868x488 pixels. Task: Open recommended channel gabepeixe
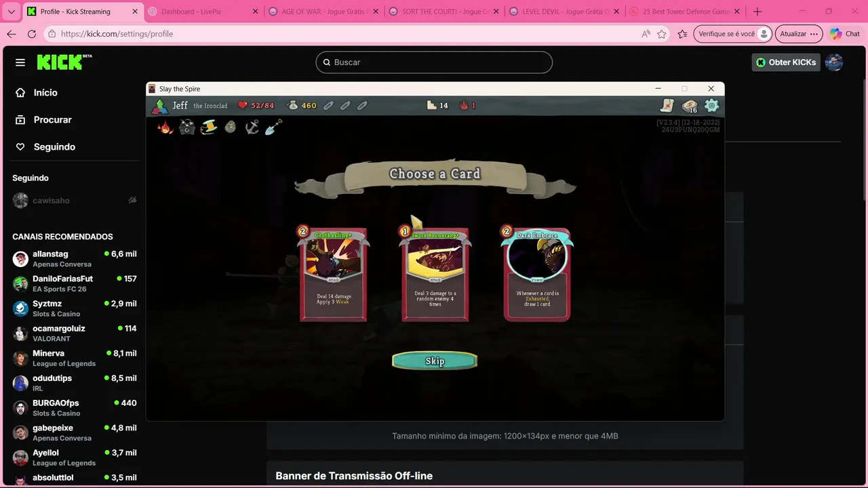[75, 432]
